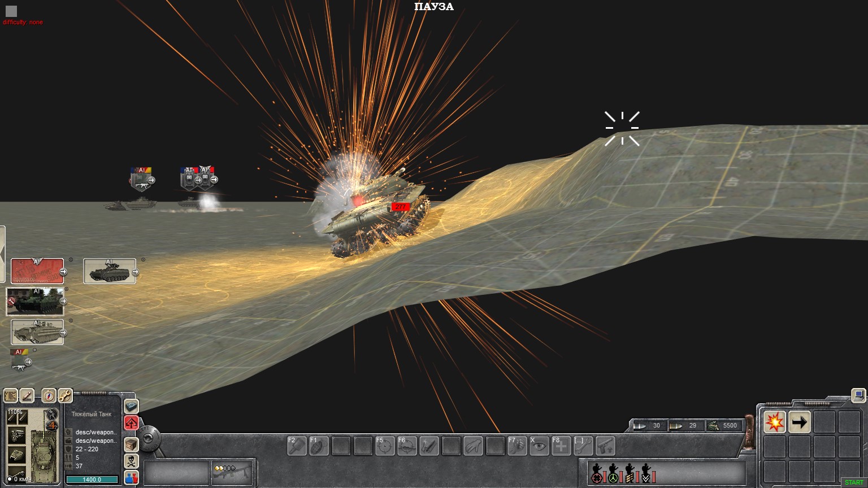
Task: Toggle the crew member ammo-stripes icon
Action: (x=630, y=473)
